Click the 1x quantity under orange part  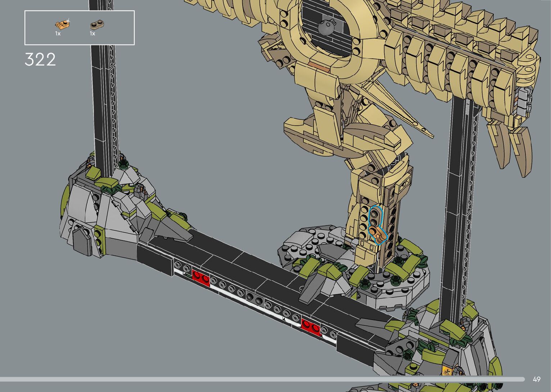tap(58, 33)
